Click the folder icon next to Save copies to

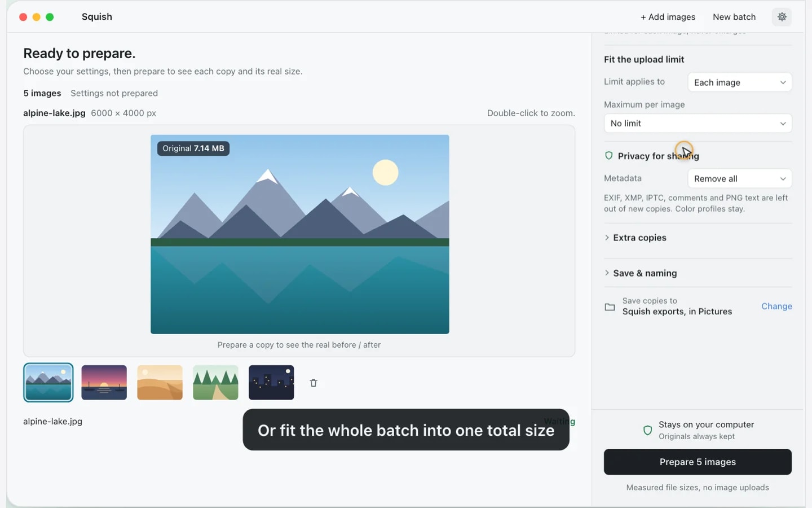[x=610, y=307]
